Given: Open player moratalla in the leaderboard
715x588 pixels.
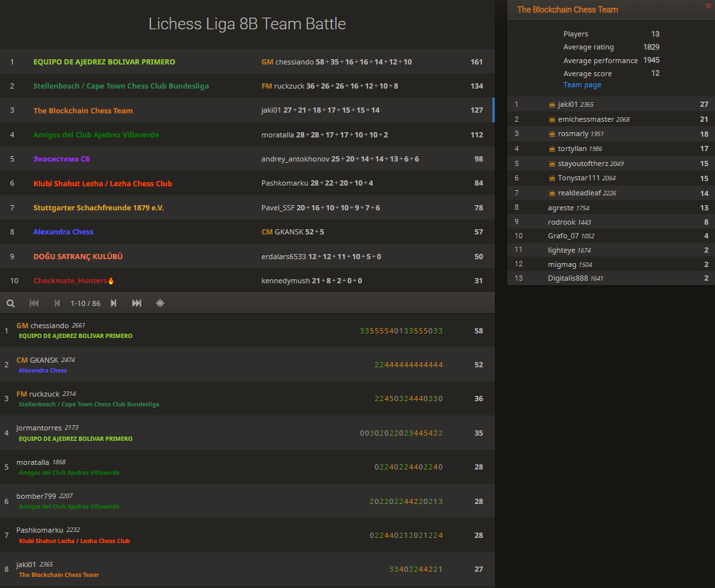Looking at the screenshot, I should (x=33, y=462).
